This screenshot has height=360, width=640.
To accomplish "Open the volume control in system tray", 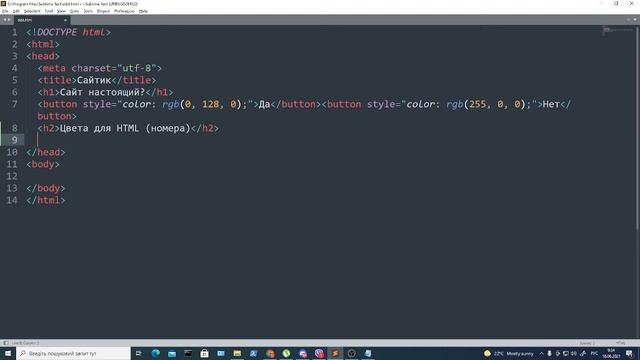I will 574,353.
